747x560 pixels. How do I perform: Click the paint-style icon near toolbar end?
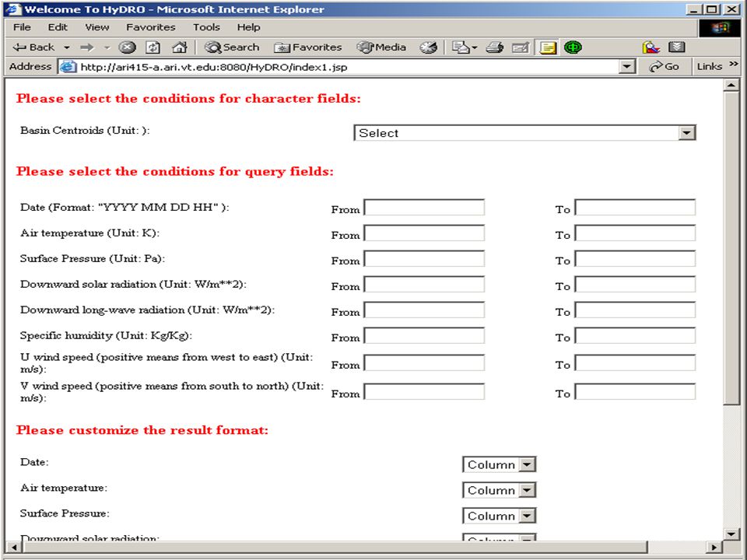coord(651,47)
